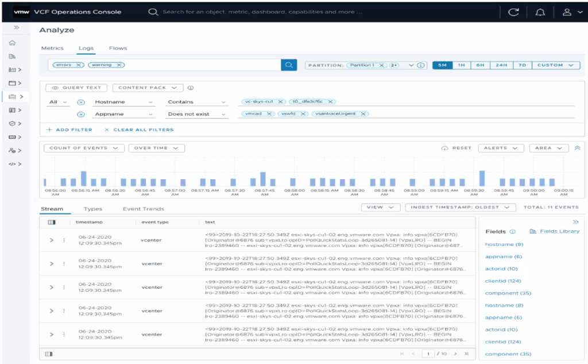The width and height of the screenshot is (588, 364).
Task: Click the Home icon in left sidebar
Action: tap(12, 43)
